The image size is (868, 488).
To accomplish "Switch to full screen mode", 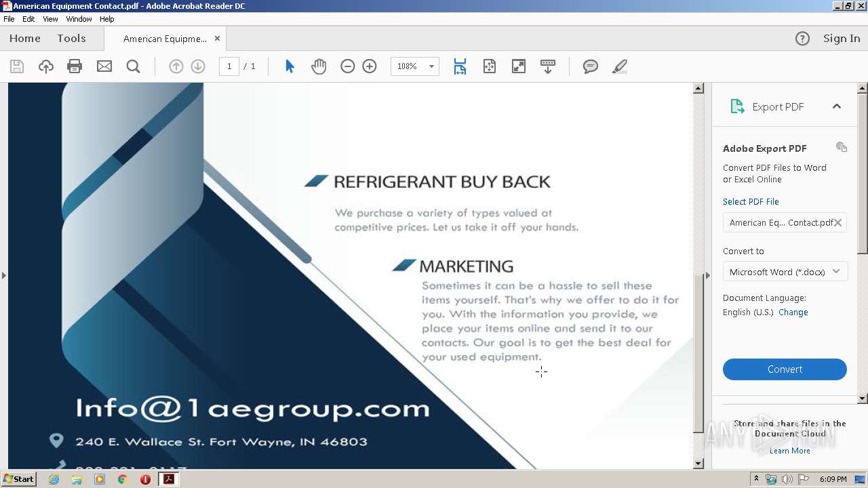I will tap(519, 66).
